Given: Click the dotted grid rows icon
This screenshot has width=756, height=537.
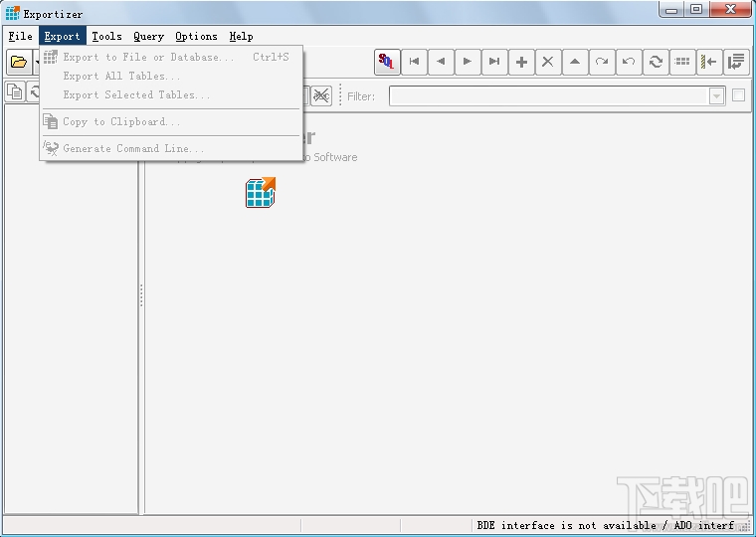Looking at the screenshot, I should point(682,62).
